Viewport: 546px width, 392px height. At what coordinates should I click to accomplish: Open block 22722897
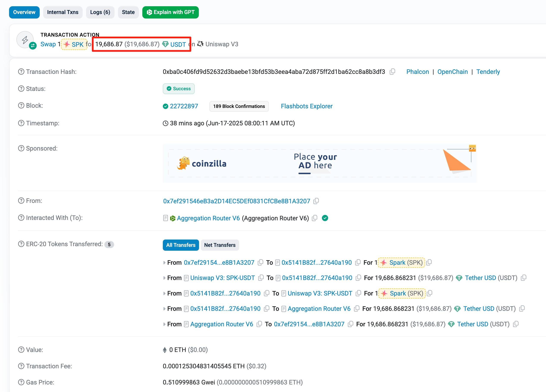point(184,106)
